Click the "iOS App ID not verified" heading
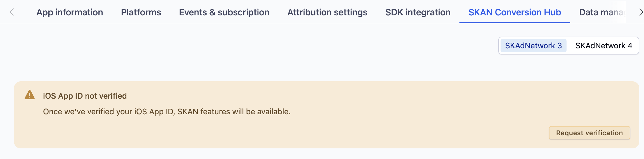The image size is (644, 159). click(x=85, y=96)
